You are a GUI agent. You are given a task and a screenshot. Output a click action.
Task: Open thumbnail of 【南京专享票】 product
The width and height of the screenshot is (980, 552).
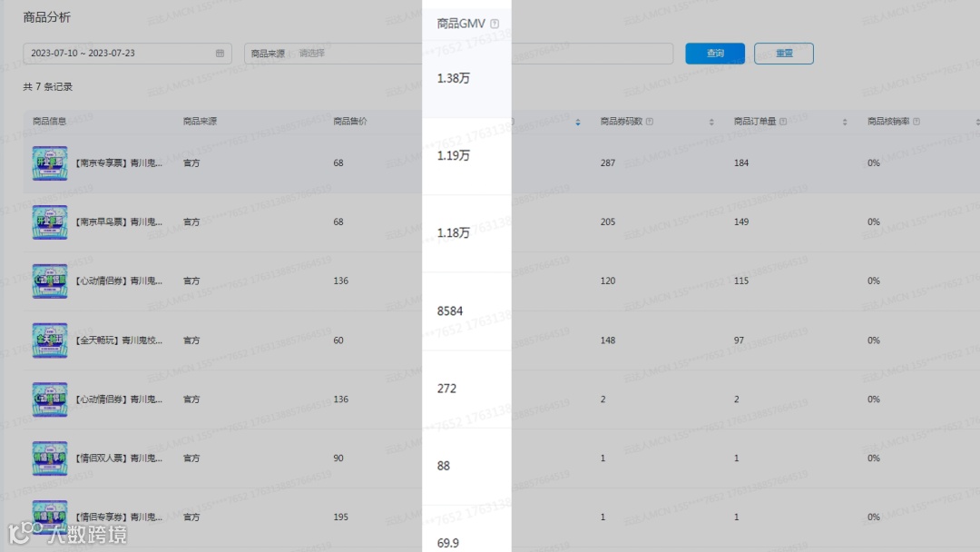[x=50, y=163]
